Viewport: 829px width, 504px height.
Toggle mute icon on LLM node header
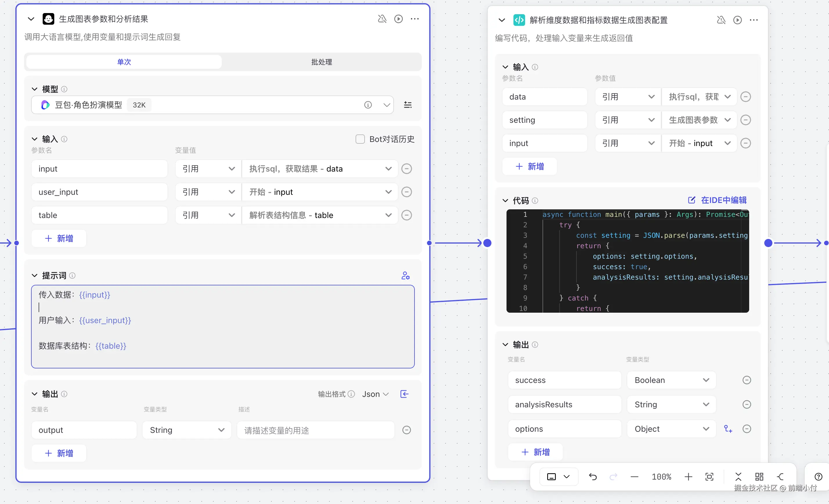pos(382,19)
